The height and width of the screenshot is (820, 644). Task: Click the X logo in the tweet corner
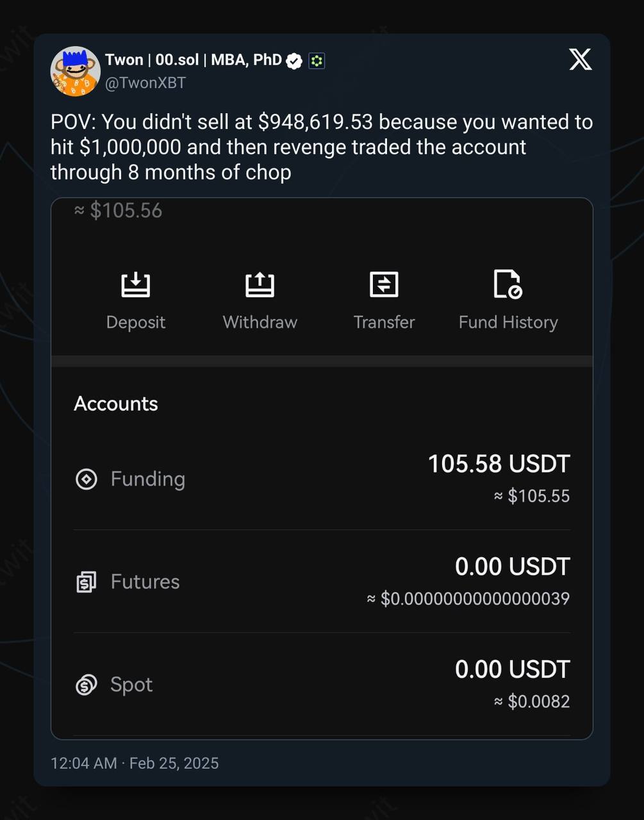(x=581, y=60)
